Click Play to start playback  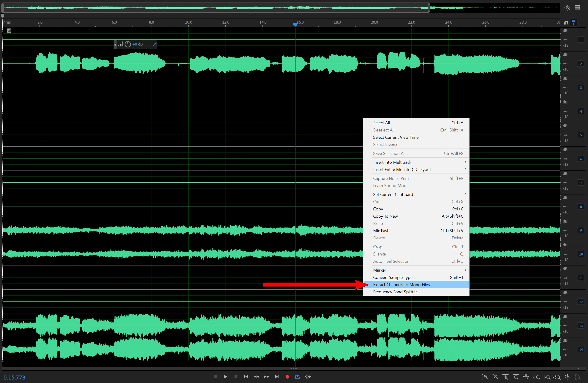pyautogui.click(x=225, y=377)
